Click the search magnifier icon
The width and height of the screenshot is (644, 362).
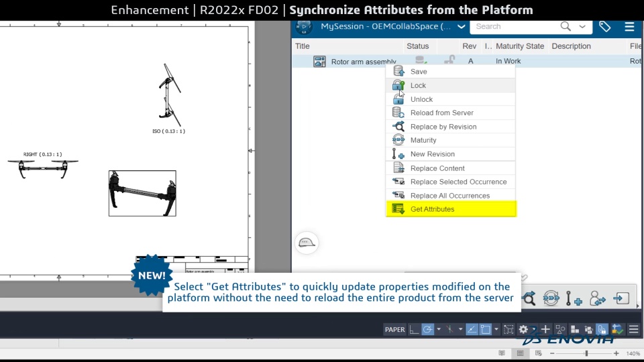click(x=566, y=26)
